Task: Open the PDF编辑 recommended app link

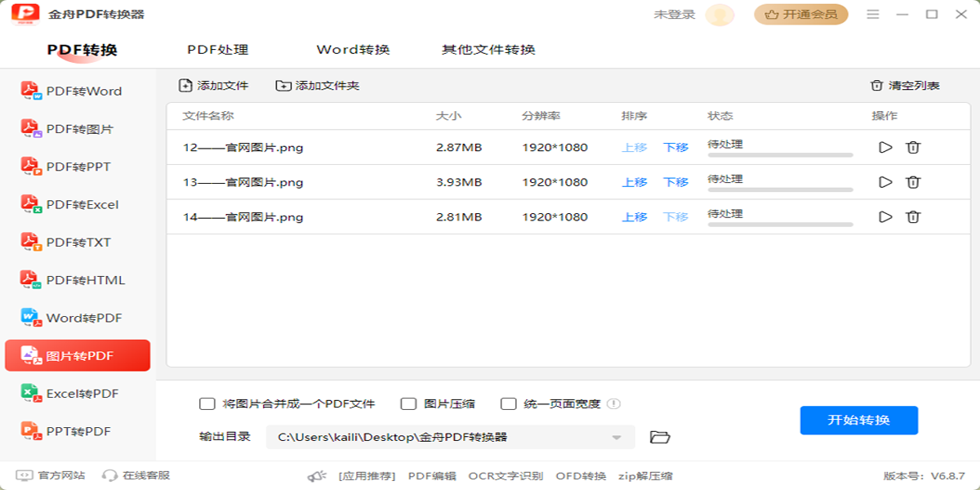Action: (432, 475)
